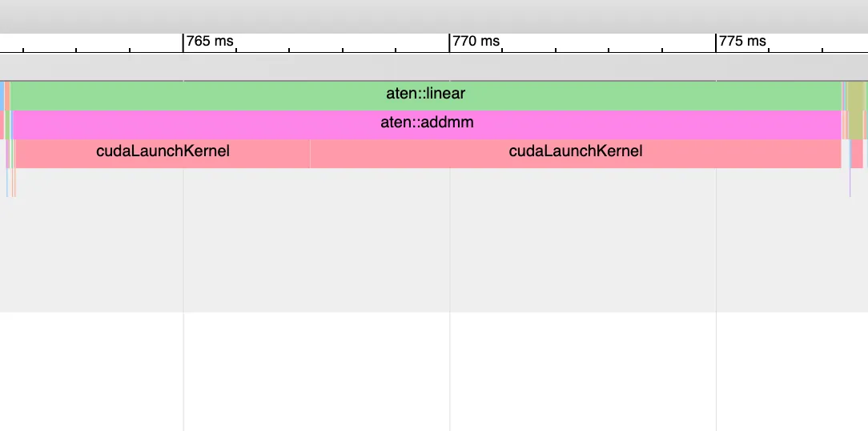Image resolution: width=868 pixels, height=431 pixels.
Task: Click the gray track header strip below ruler
Action: tap(432, 67)
